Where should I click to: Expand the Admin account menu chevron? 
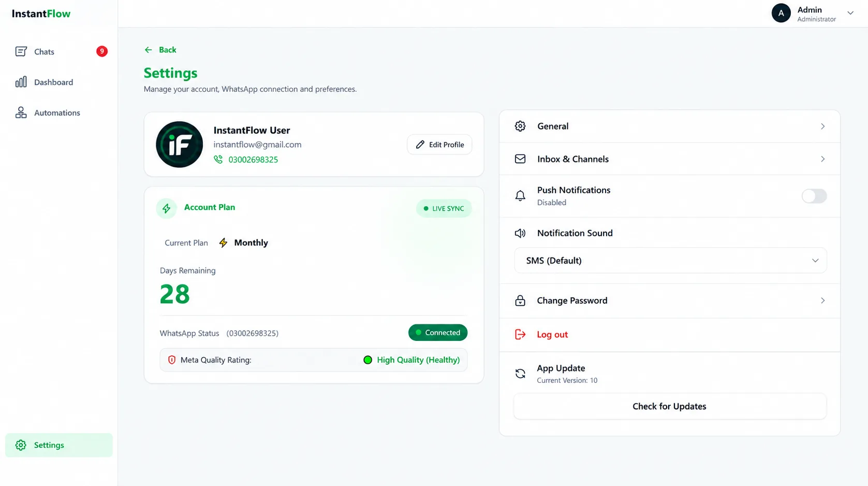[850, 13]
